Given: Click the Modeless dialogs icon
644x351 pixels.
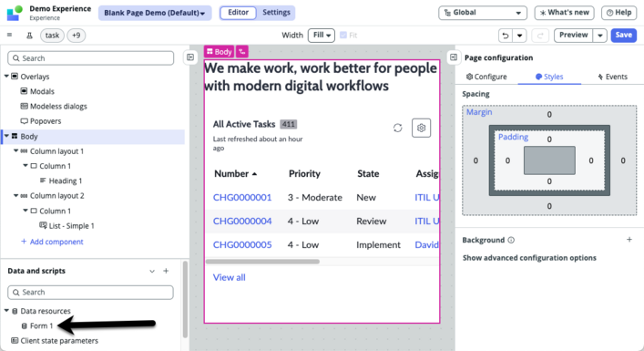Looking at the screenshot, I should pos(25,106).
